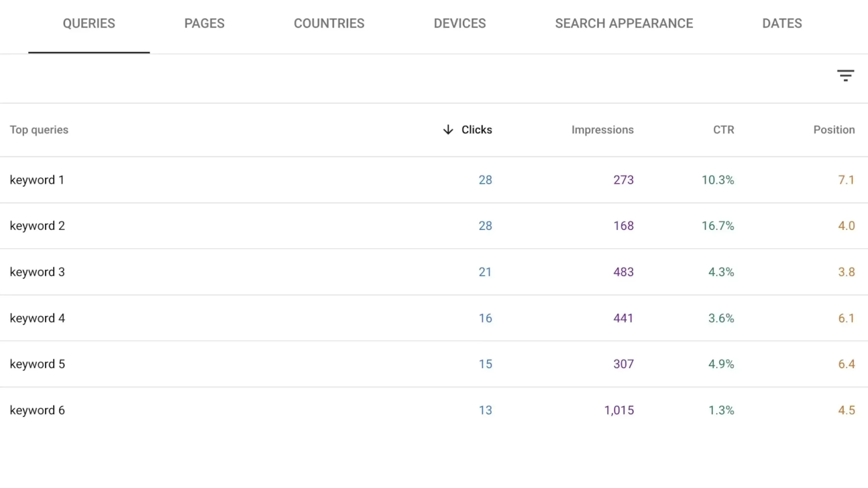Click the 1,015 impressions value
This screenshot has width=868, height=488.
619,410
